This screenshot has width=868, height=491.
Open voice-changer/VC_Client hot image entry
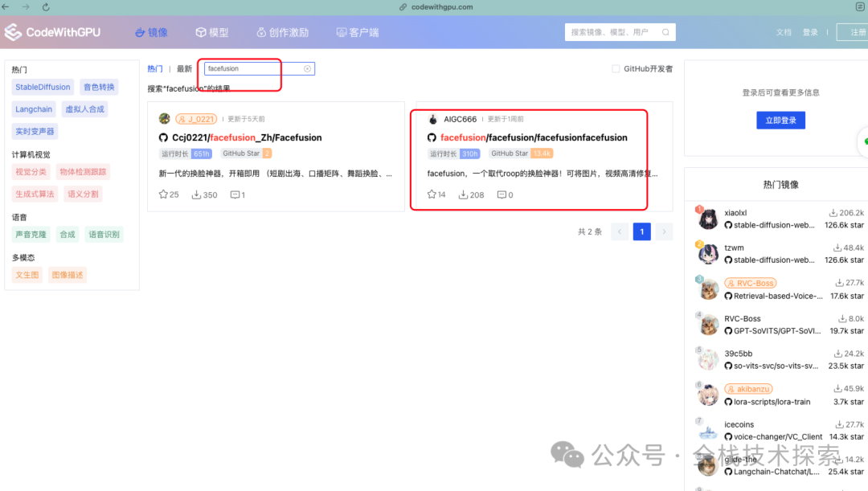[778, 436]
